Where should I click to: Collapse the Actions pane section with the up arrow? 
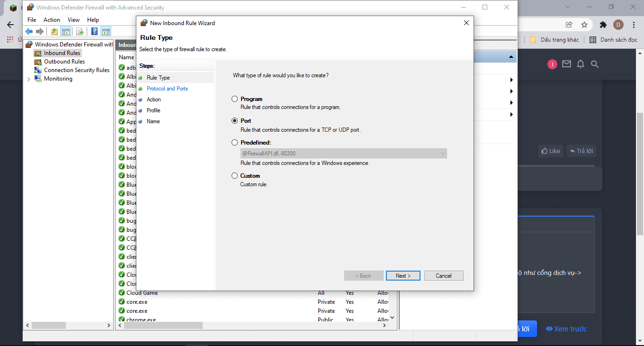(511, 57)
